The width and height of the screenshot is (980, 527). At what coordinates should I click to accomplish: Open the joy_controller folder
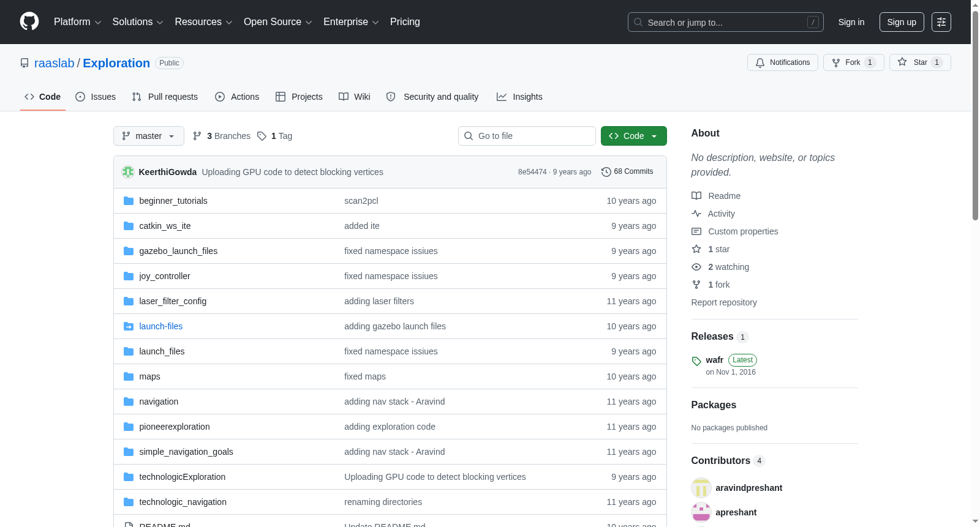tap(165, 276)
